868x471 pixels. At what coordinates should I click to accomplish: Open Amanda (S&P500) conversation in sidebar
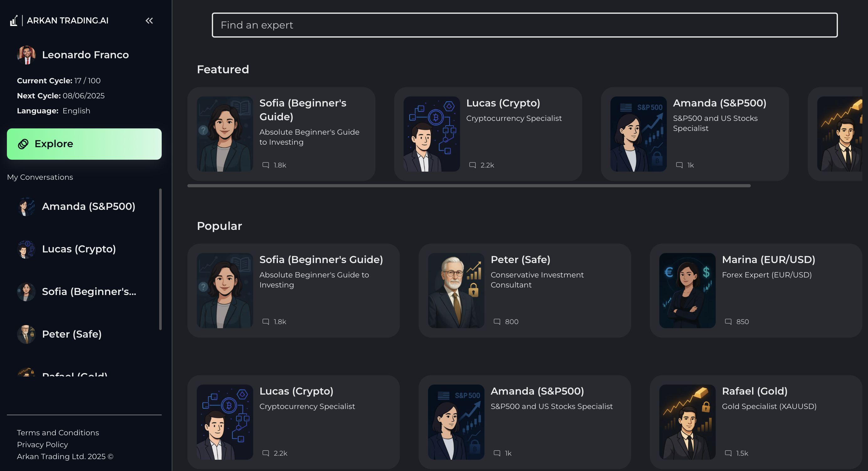(x=88, y=206)
